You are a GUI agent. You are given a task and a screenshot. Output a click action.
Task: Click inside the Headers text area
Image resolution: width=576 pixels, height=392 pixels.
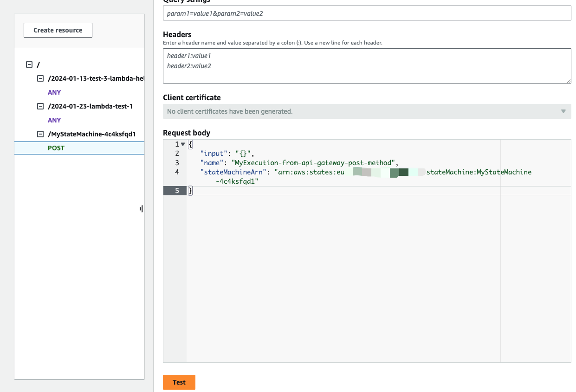point(367,66)
